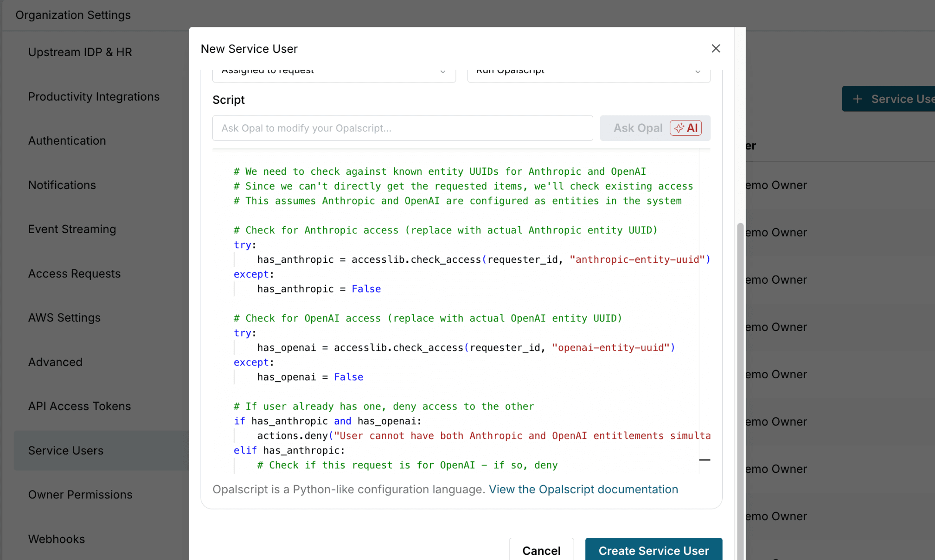Close the New Service User dialog
This screenshot has height=560, width=935.
(716, 49)
